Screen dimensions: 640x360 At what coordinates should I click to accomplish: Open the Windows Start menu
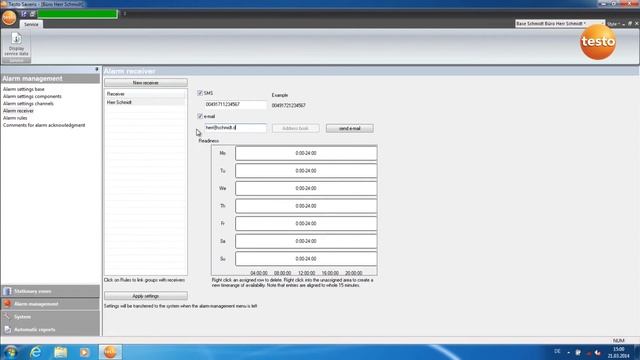pos(11,352)
